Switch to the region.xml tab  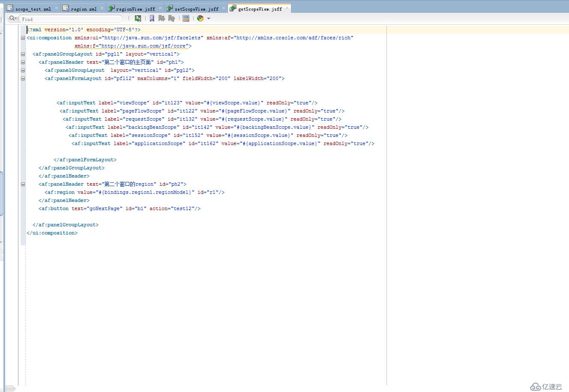[84, 9]
